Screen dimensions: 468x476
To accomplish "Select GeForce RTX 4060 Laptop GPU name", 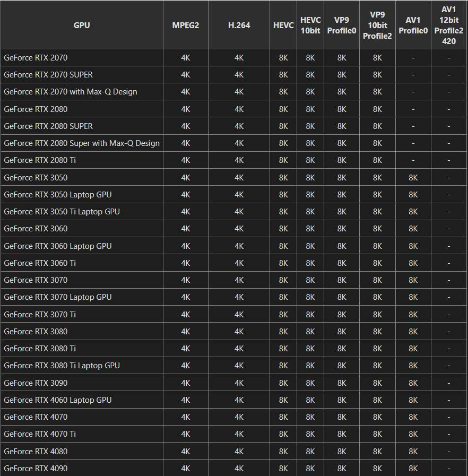I will click(x=58, y=400).
